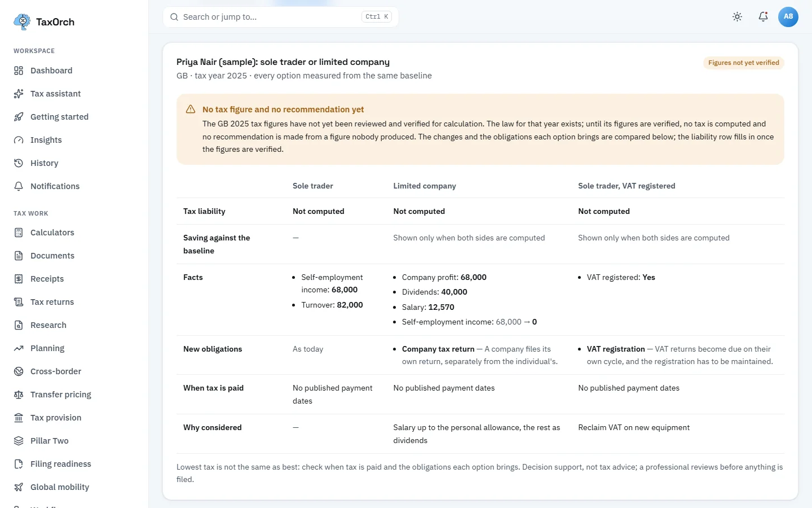Toggle the light/dark theme sun button

click(737, 17)
